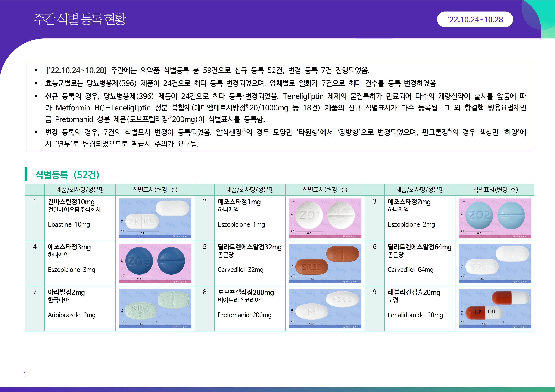
Task: Click product name 딜라트렌에스알정32mg
Action: [249, 247]
